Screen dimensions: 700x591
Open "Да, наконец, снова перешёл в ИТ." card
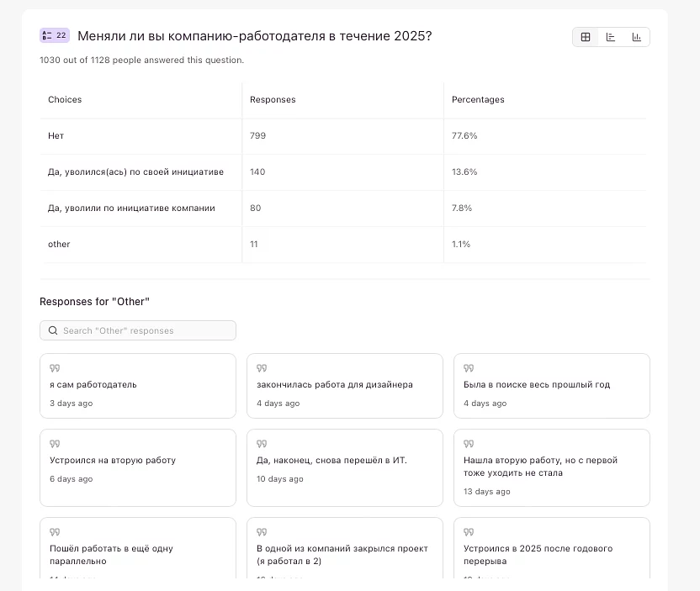pos(344,467)
